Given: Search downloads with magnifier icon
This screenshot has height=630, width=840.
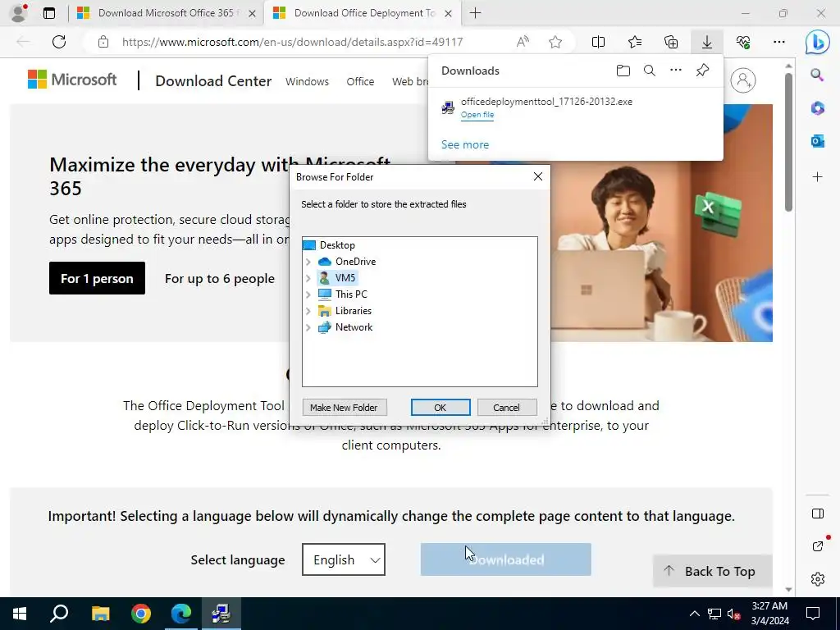Looking at the screenshot, I should pyautogui.click(x=650, y=71).
